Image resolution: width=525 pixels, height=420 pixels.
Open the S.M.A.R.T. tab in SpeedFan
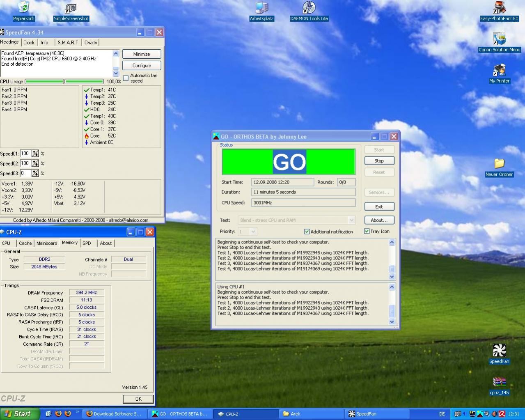(x=68, y=43)
